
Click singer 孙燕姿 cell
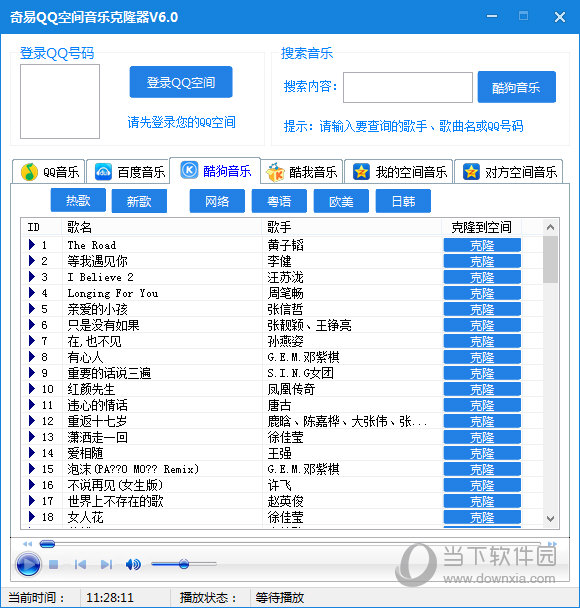pos(285,341)
